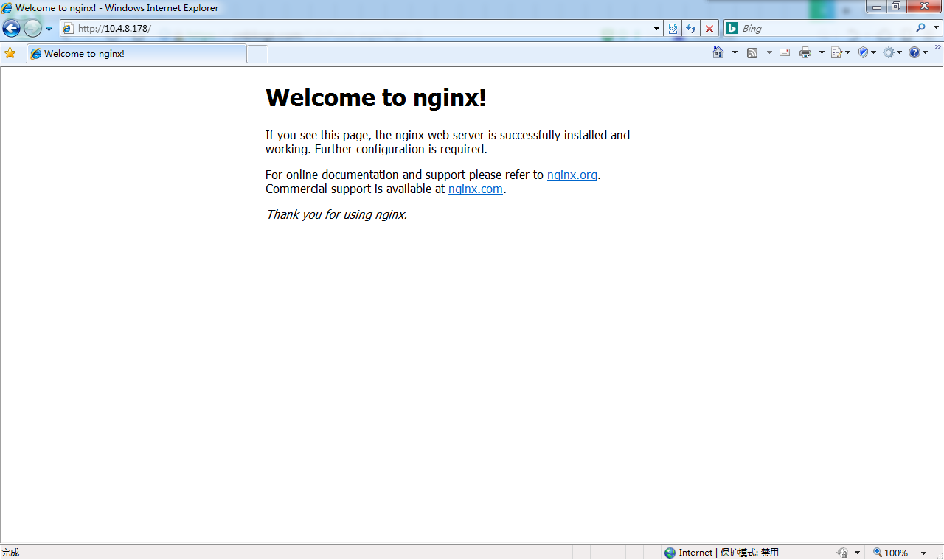Click the Bing search box

click(x=826, y=29)
